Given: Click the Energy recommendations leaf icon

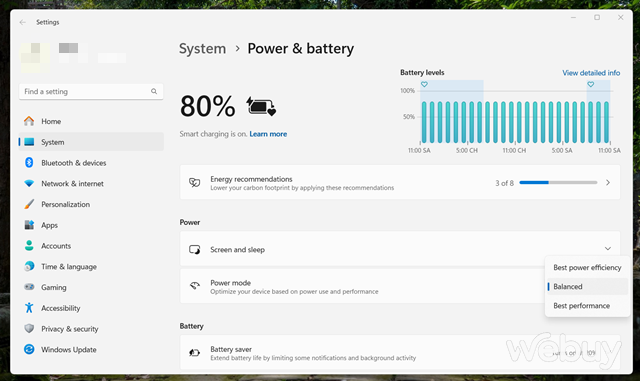Looking at the screenshot, I should pyautogui.click(x=195, y=183).
